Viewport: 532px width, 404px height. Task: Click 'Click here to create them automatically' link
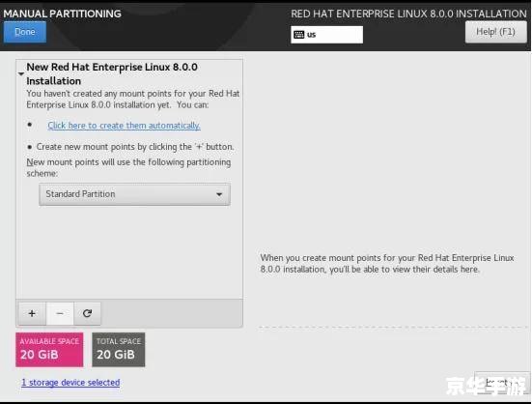point(124,126)
